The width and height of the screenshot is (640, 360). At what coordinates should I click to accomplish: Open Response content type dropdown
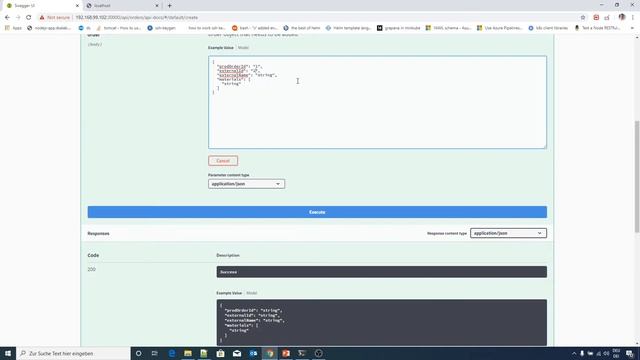508,233
